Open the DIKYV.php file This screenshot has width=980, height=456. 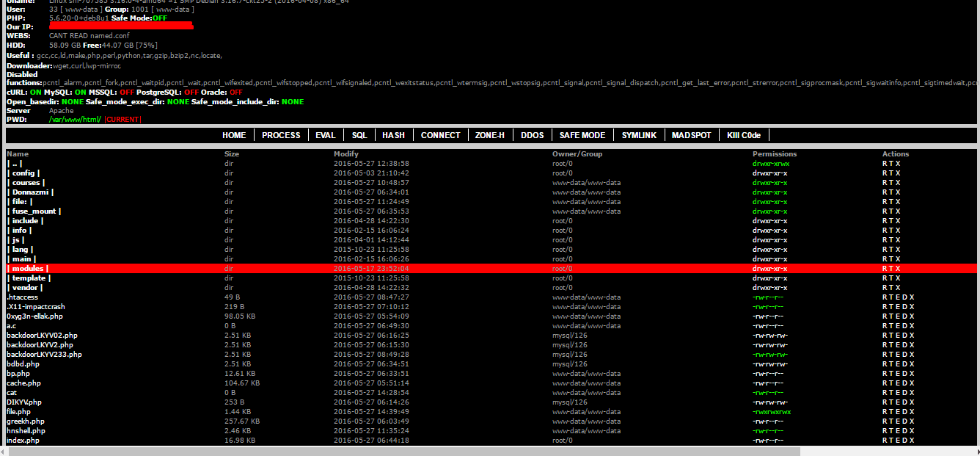pos(24,402)
